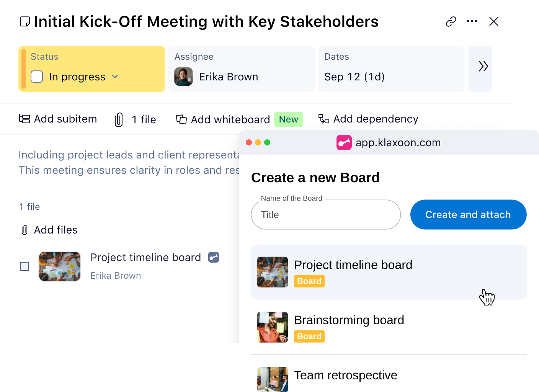Viewport: 539px width, 392px height.
Task: Click the task note icon beside the meeting title
Action: point(24,21)
